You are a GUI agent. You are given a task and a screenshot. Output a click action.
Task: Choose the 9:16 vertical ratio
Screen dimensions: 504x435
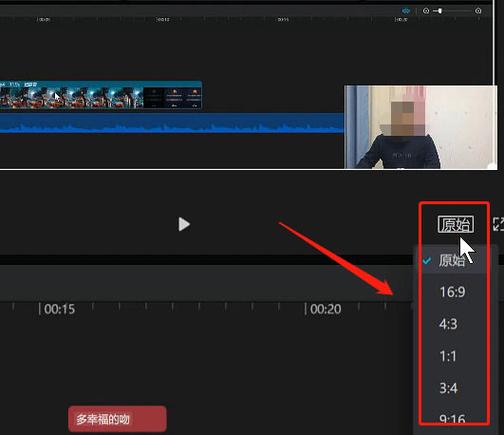pos(452,419)
